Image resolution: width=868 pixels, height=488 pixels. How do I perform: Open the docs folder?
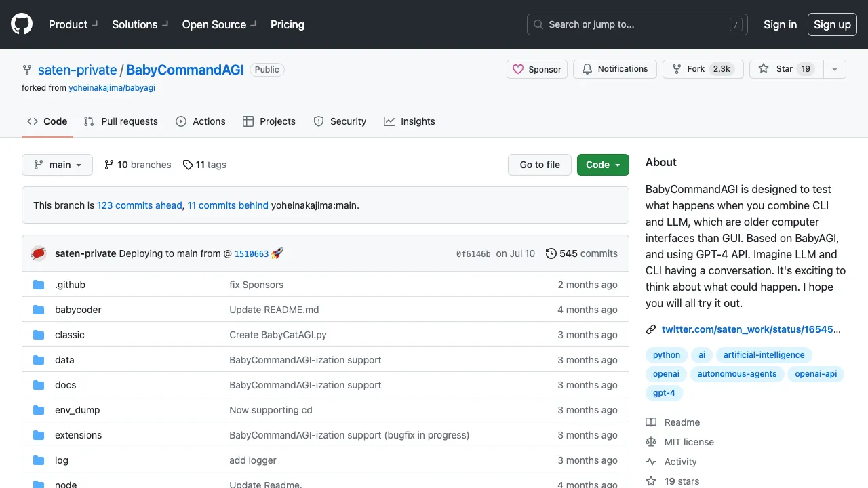point(66,385)
